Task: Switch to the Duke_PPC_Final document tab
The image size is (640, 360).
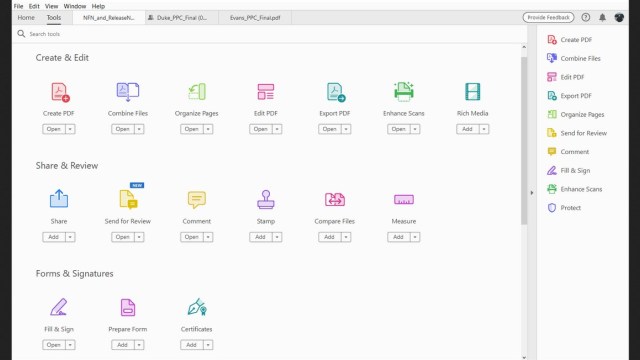Action: (x=182, y=18)
